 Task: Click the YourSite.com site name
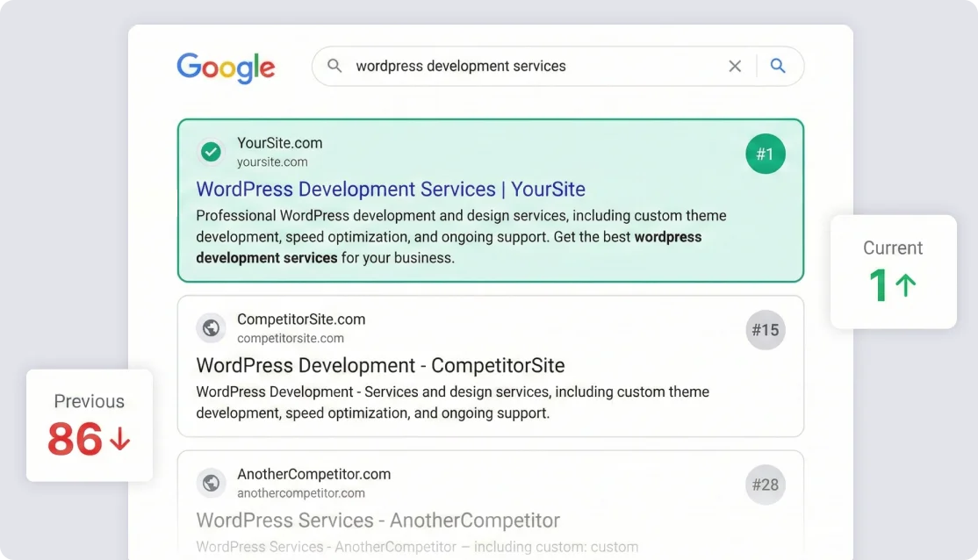279,143
